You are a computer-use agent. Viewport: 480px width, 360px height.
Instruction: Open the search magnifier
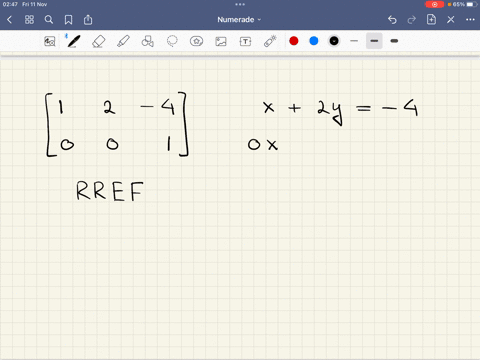pos(49,20)
